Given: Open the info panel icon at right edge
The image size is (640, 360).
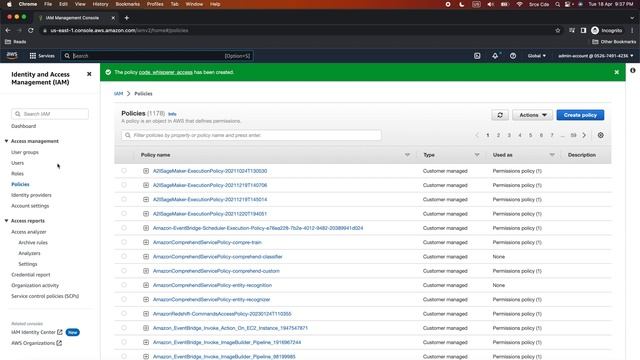Looking at the screenshot, I should point(633,70).
